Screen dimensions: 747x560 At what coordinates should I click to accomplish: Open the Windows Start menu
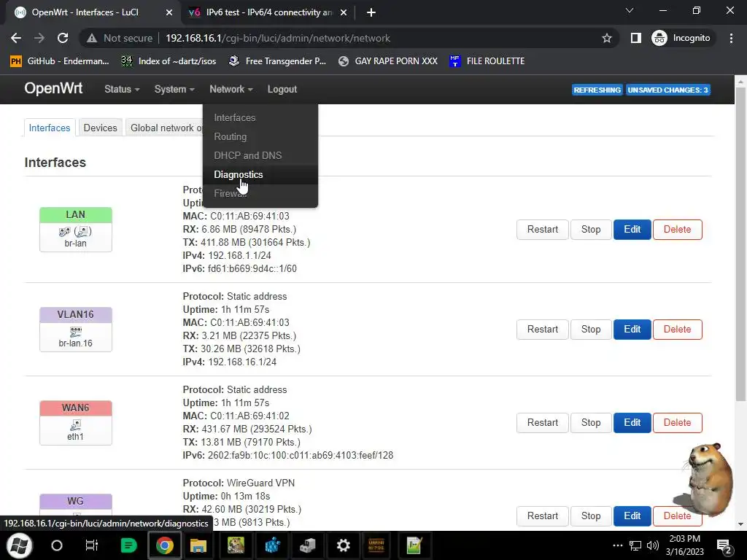coord(19,545)
